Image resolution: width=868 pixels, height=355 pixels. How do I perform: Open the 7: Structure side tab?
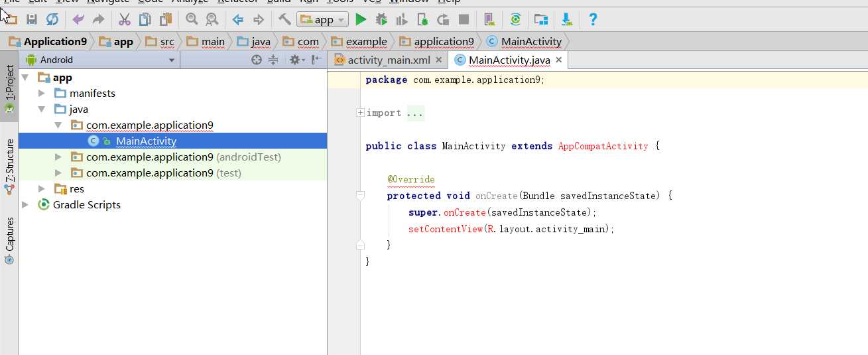[9, 166]
